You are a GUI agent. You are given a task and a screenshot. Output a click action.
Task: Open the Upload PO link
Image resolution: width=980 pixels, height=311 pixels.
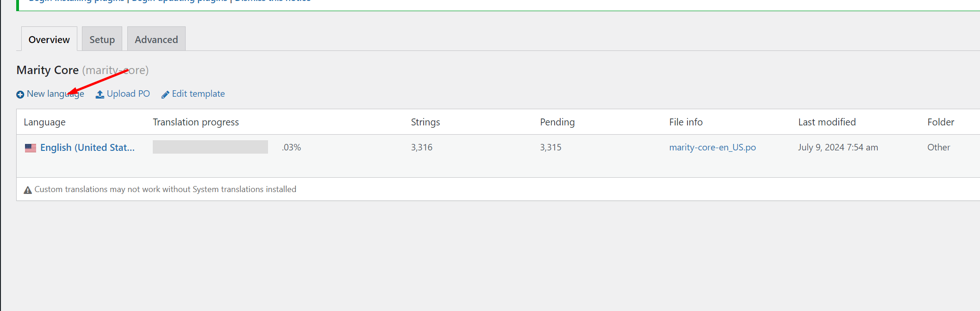[128, 94]
